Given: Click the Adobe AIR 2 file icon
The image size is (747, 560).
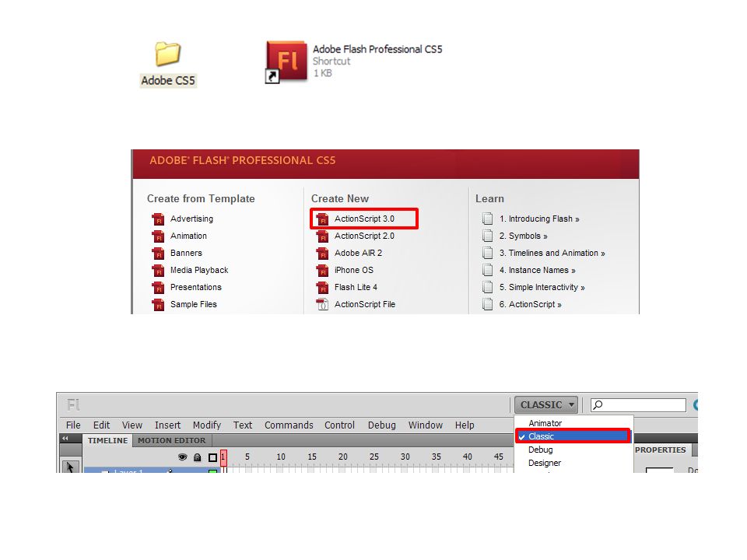Looking at the screenshot, I should click(322, 254).
